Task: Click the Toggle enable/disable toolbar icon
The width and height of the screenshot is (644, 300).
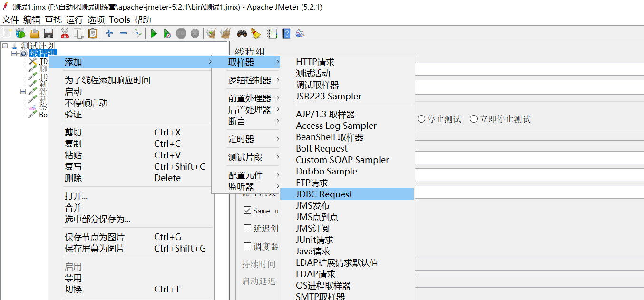Action: 137,33
